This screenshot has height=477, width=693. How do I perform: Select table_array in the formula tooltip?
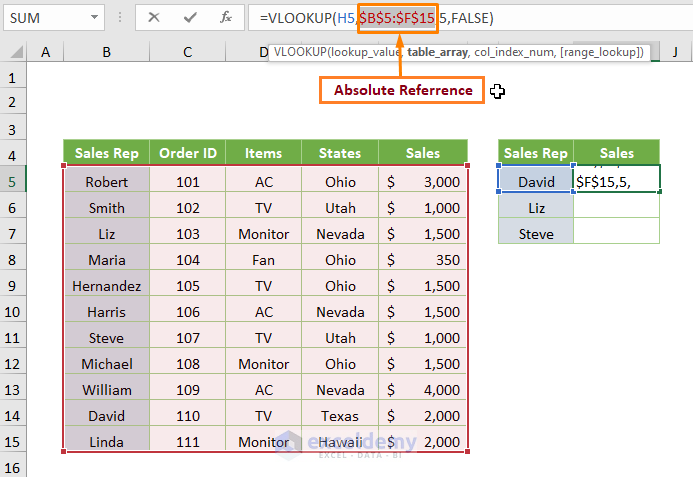pyautogui.click(x=438, y=52)
